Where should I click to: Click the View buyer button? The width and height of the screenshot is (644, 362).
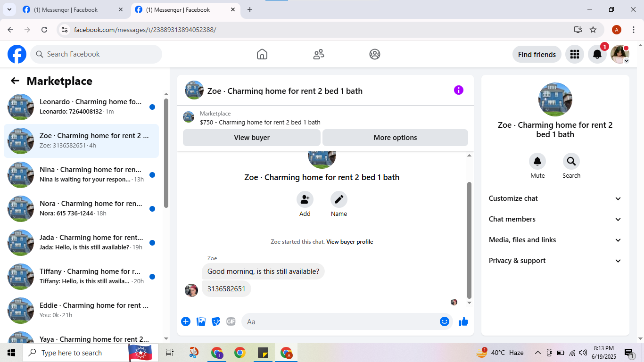(252, 138)
